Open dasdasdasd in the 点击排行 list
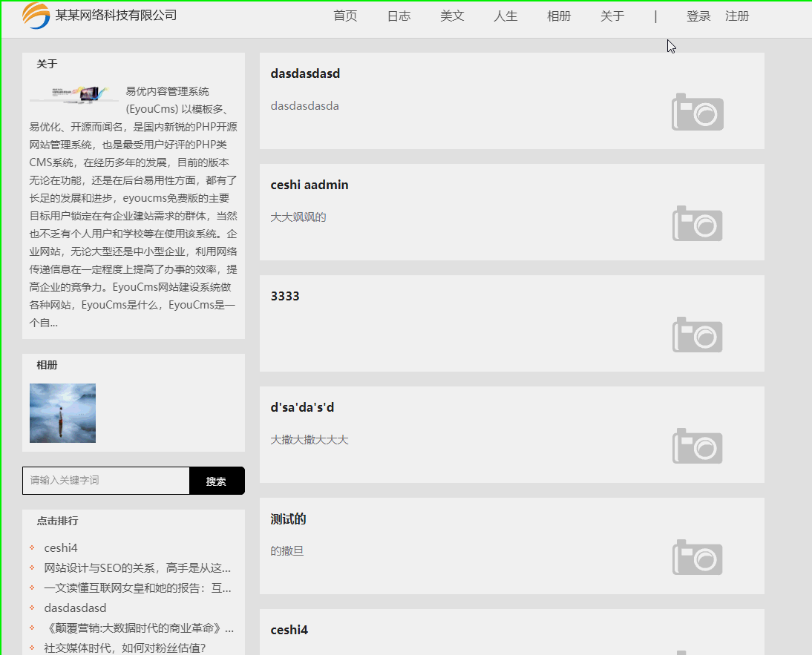The image size is (812, 655). [75, 608]
